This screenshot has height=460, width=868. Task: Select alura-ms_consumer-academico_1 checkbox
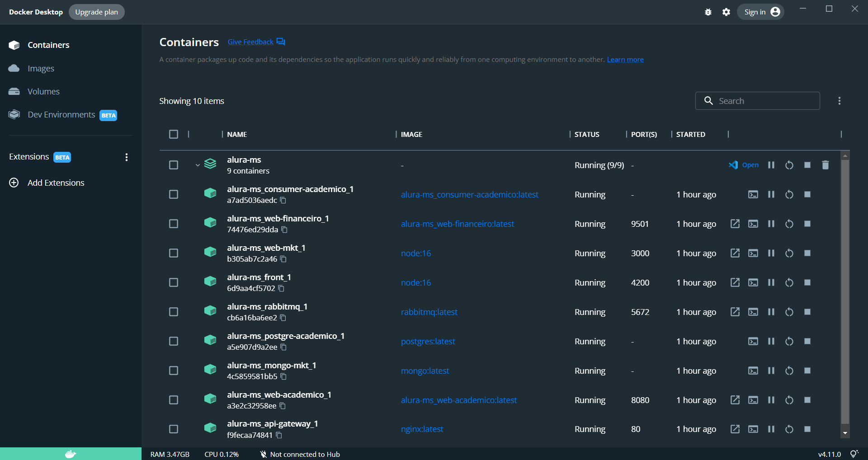coord(174,194)
